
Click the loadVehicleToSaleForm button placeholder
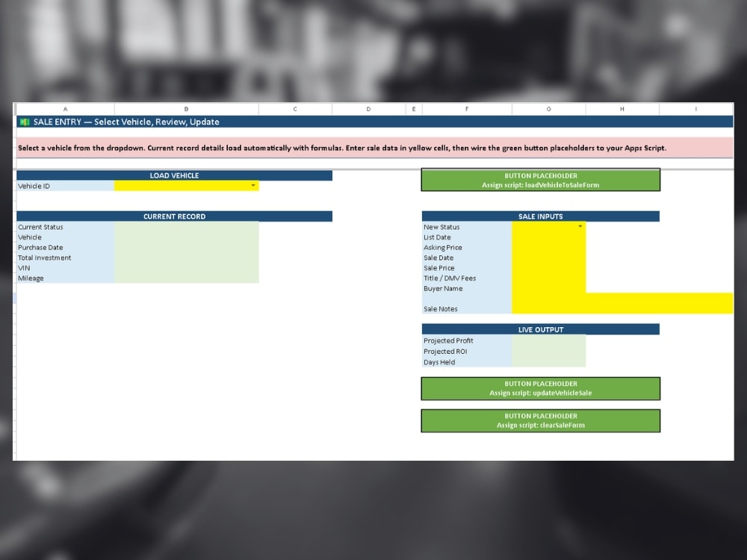(541, 180)
